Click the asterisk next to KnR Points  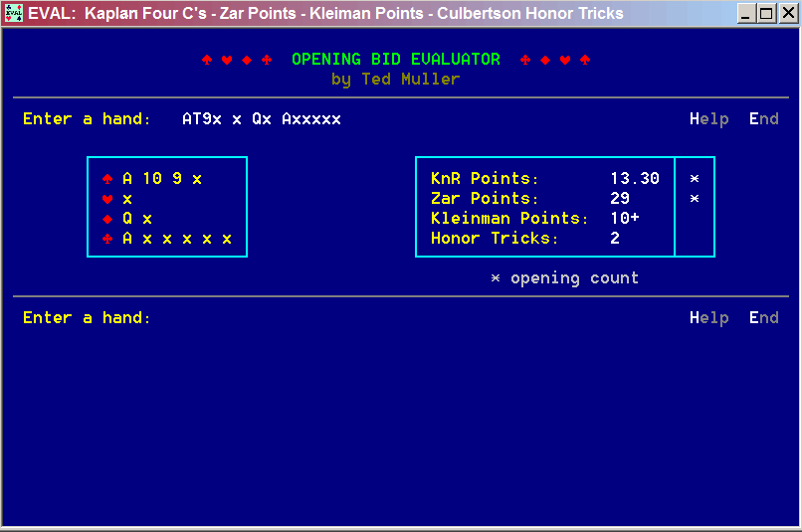(x=695, y=179)
